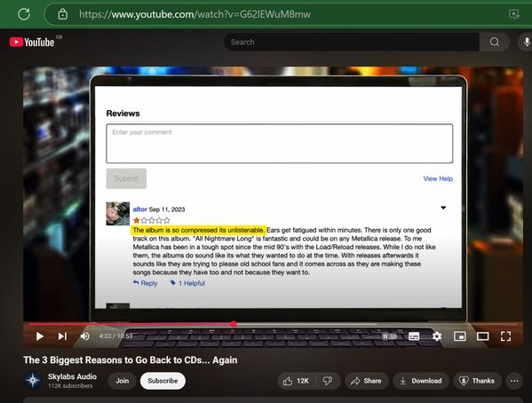Open the Skylabs Audio channel name link
532x403 pixels.
pos(72,376)
